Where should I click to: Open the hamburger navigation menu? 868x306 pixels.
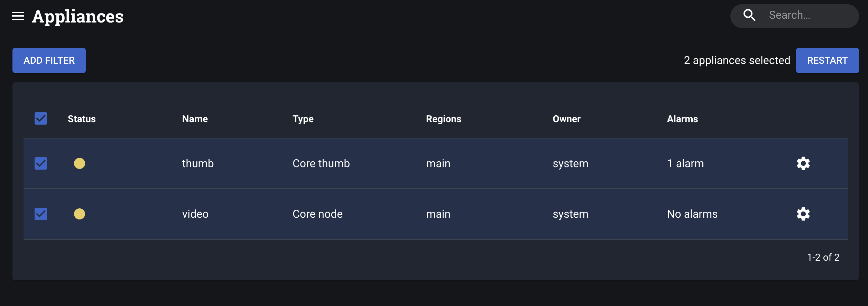pos(18,16)
